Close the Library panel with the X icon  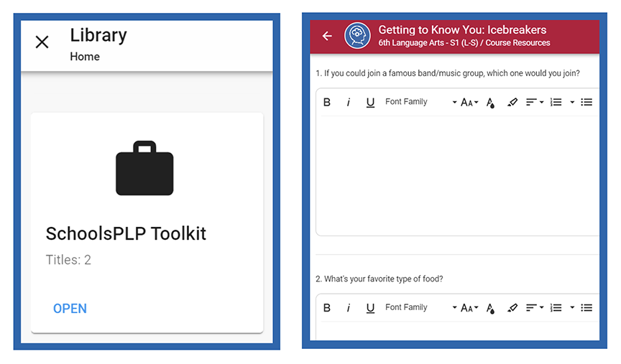click(42, 42)
